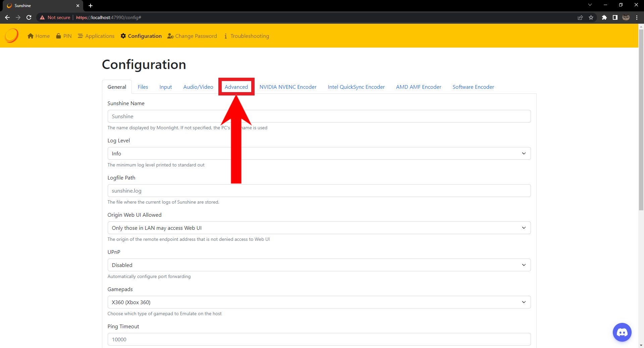The image size is (644, 348).
Task: Open the browser Extensions menu
Action: pyautogui.click(x=604, y=17)
